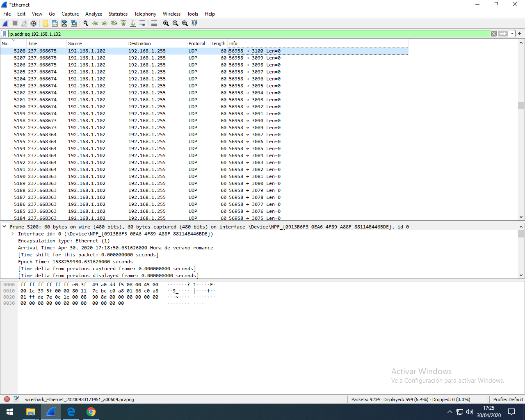
Task: Open the Statistics menu
Action: [118, 14]
